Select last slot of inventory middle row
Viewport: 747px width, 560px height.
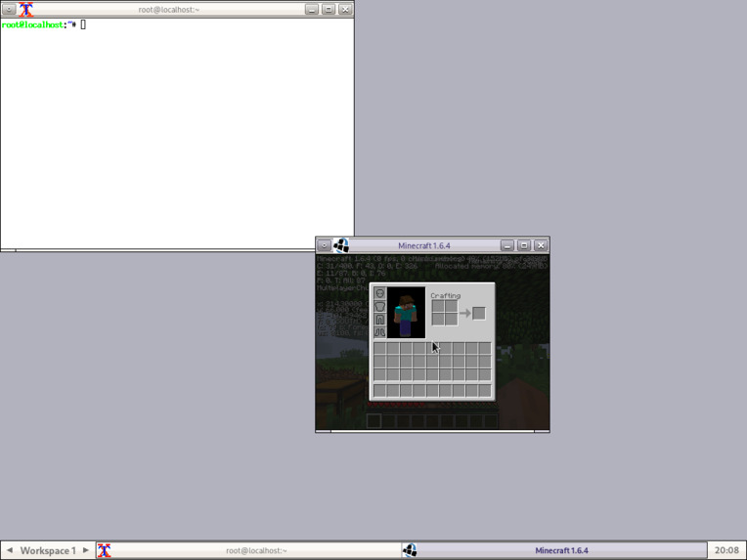tap(485, 362)
